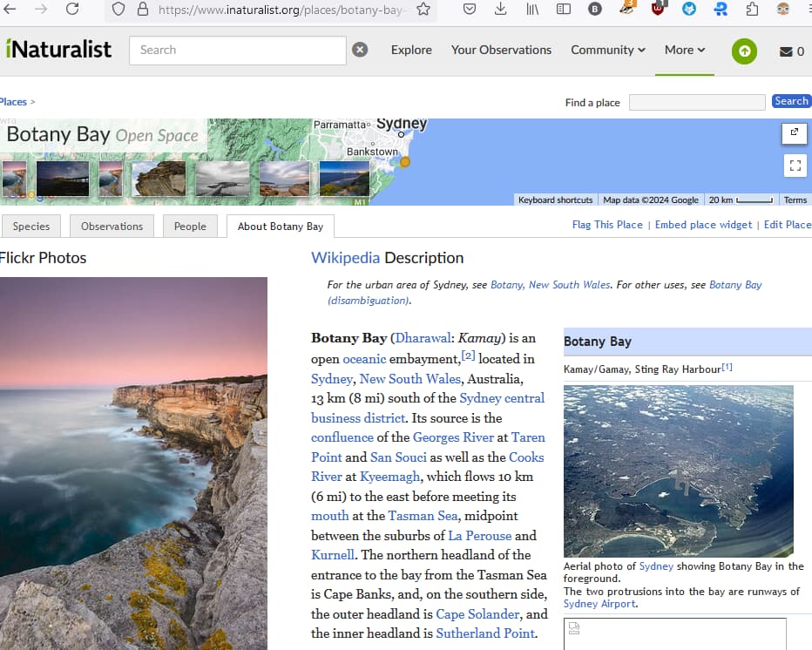This screenshot has height=650, width=812.
Task: Open the Sydney Airport caption link
Action: [x=599, y=604]
